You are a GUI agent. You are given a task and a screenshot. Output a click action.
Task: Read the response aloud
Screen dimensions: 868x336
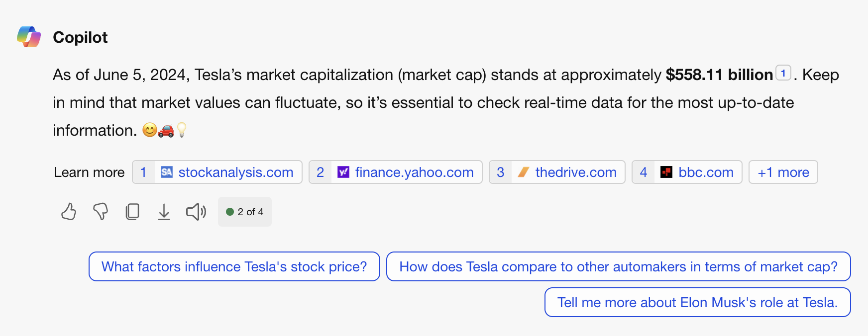(196, 212)
